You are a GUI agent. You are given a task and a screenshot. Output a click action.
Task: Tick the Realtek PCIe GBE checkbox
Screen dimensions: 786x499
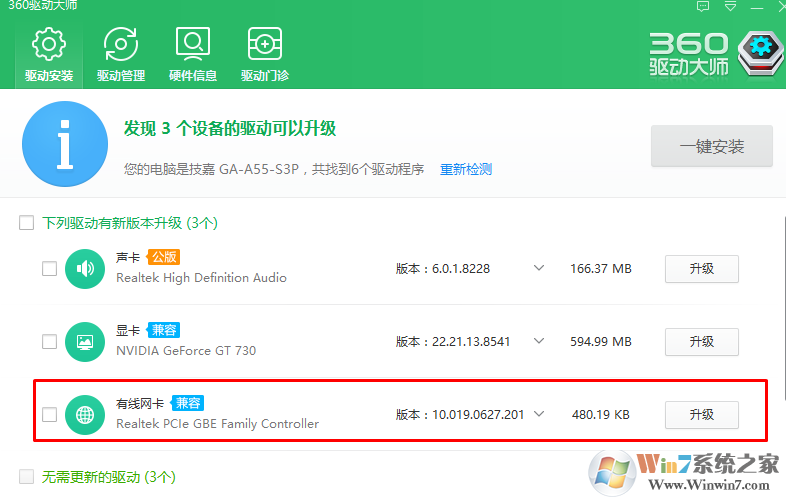[49, 415]
